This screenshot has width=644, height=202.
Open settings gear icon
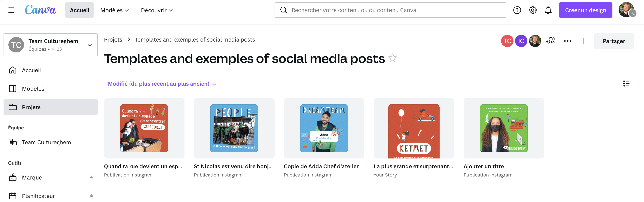[x=532, y=10]
